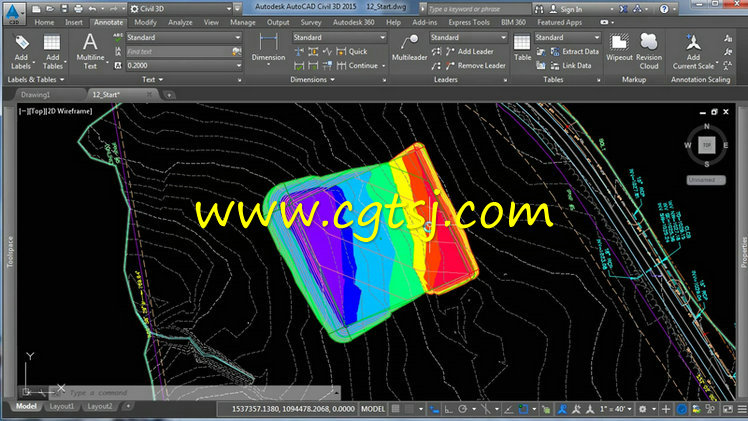The height and width of the screenshot is (421, 748).
Task: Click the ViewCube TOP face
Action: [706, 145]
